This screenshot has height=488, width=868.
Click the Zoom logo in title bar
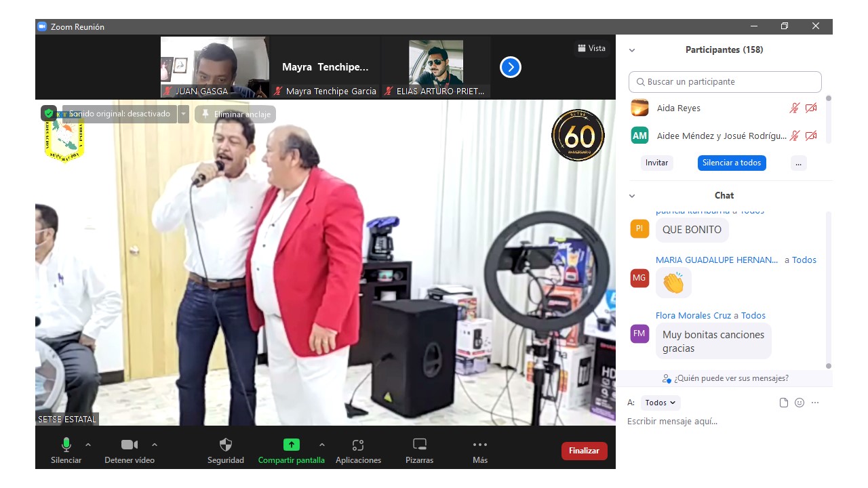point(42,26)
